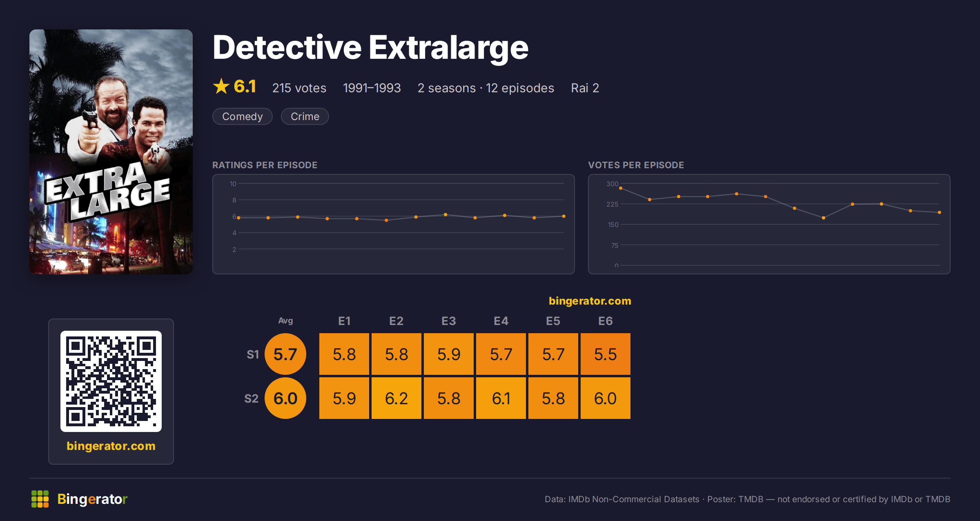Open the Detective Extralarge poster thumbnail
This screenshot has height=521, width=980.
(111, 151)
